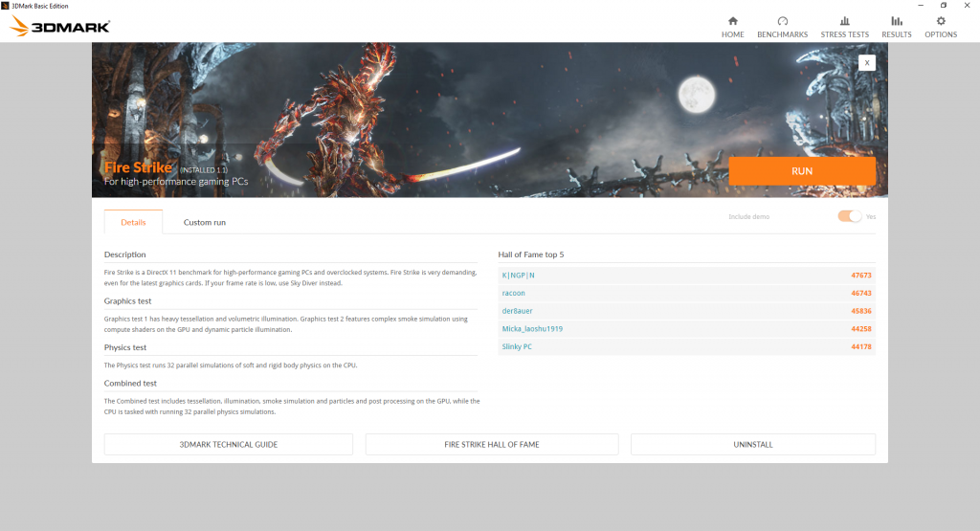Click the Physics test heading
This screenshot has width=980, height=531.
[125, 347]
